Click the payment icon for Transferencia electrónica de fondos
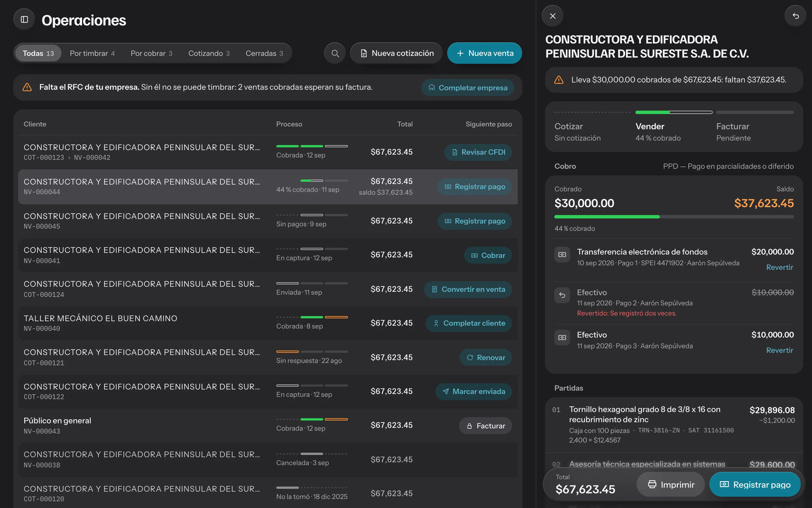812x508 pixels. (x=562, y=255)
